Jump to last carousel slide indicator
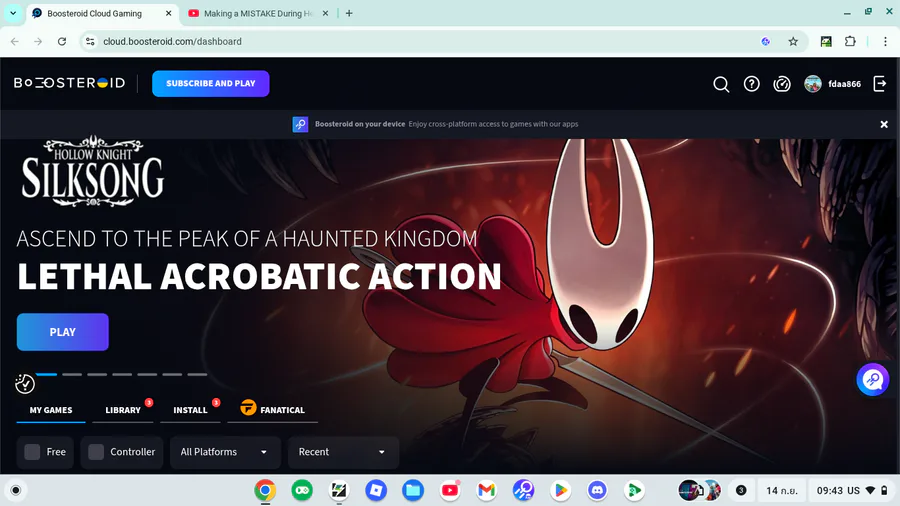The height and width of the screenshot is (506, 900). [197, 375]
